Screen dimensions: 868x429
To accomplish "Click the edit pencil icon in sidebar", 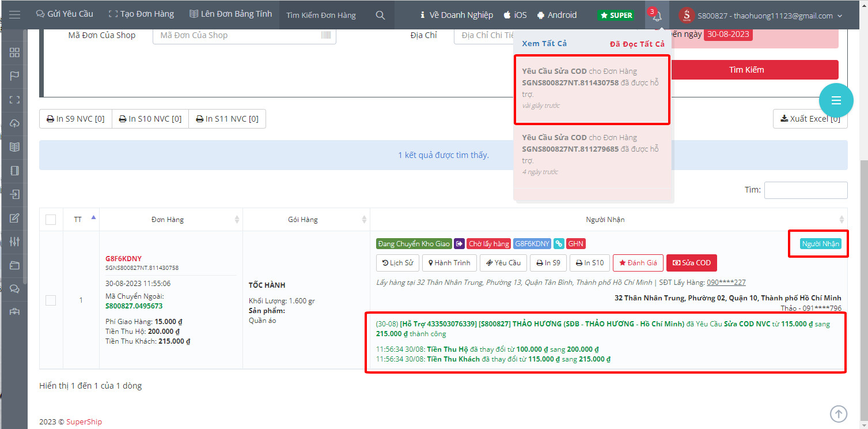I will [x=14, y=218].
